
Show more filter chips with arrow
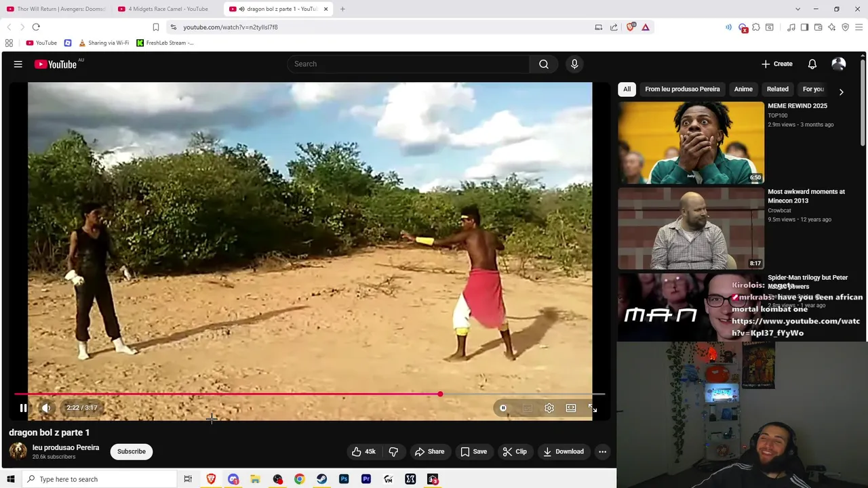[842, 91]
